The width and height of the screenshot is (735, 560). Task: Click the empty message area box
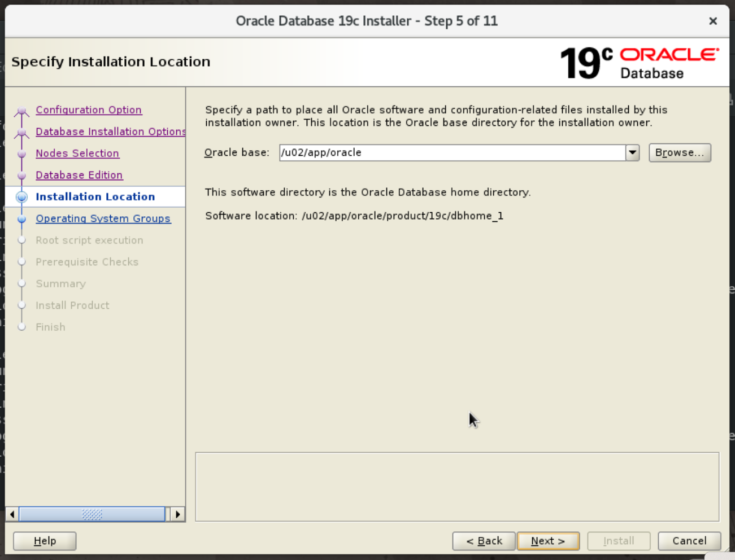click(x=457, y=487)
